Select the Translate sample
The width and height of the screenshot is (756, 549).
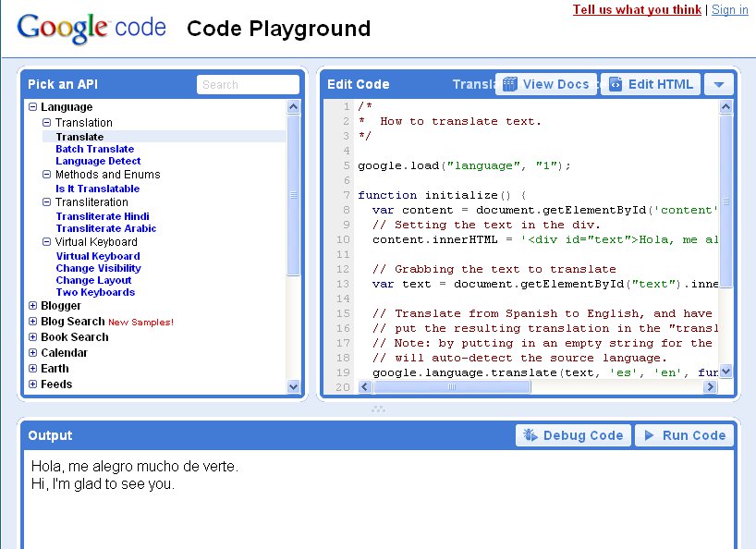pyautogui.click(x=79, y=137)
